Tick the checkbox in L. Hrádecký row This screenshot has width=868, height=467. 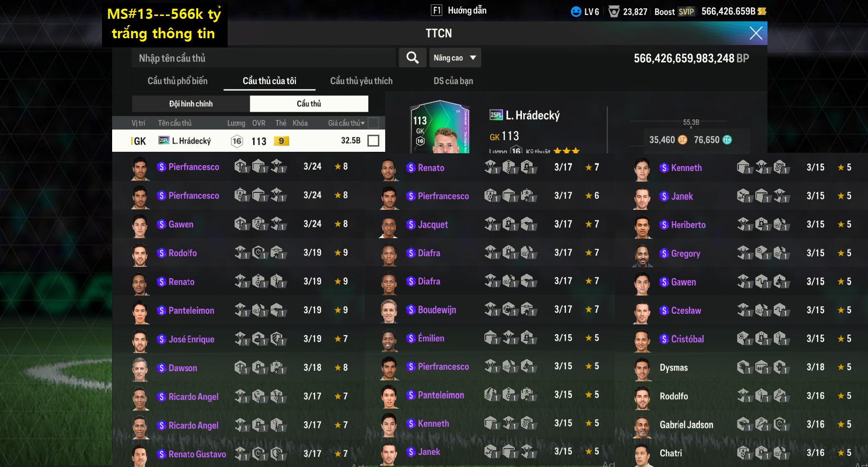[x=373, y=140]
